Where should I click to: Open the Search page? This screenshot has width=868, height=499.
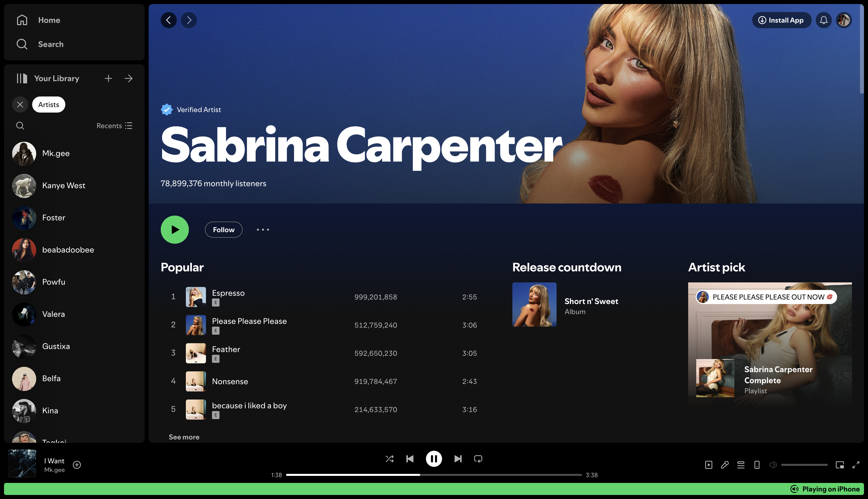tap(40, 44)
